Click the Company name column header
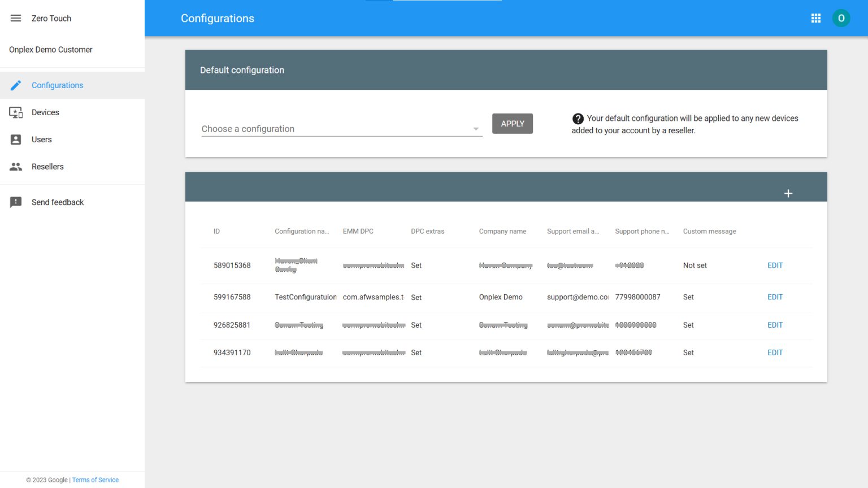The height and width of the screenshot is (488, 868). click(x=502, y=231)
